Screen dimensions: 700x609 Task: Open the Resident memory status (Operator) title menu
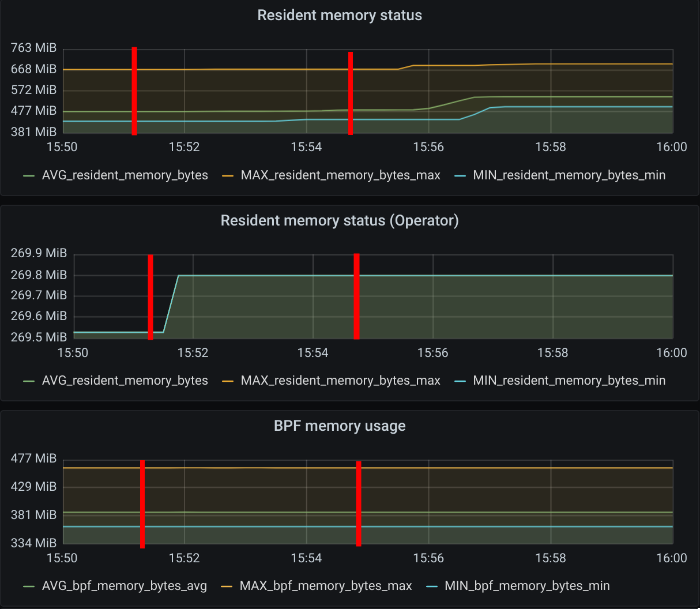coord(340,221)
